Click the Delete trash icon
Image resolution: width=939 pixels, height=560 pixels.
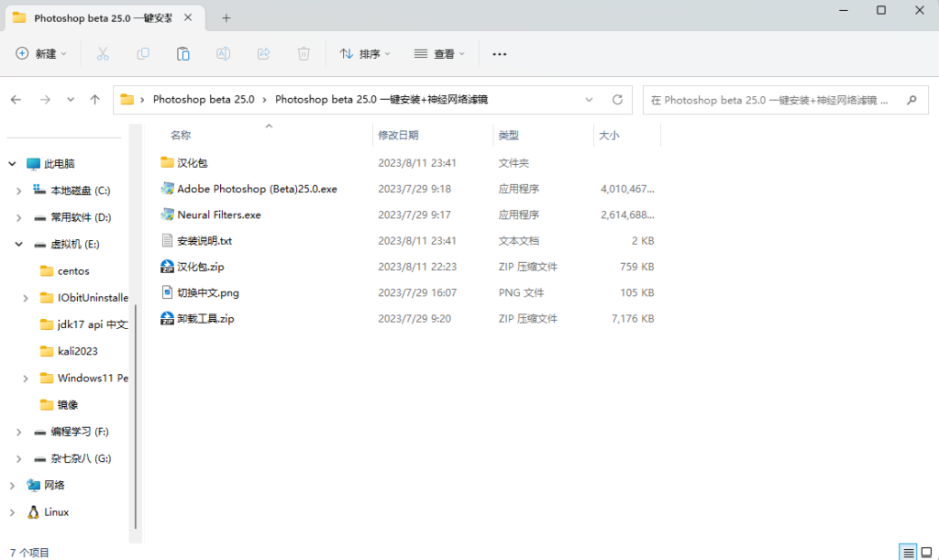pyautogui.click(x=304, y=54)
